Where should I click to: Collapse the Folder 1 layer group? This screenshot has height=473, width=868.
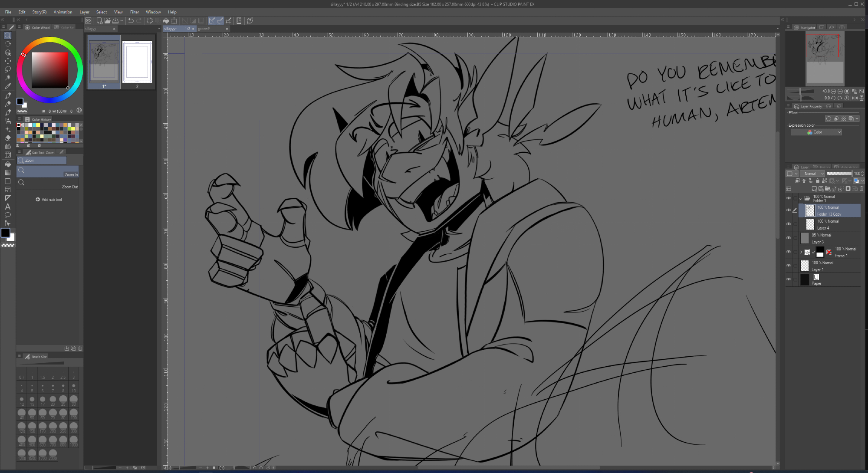801,199
